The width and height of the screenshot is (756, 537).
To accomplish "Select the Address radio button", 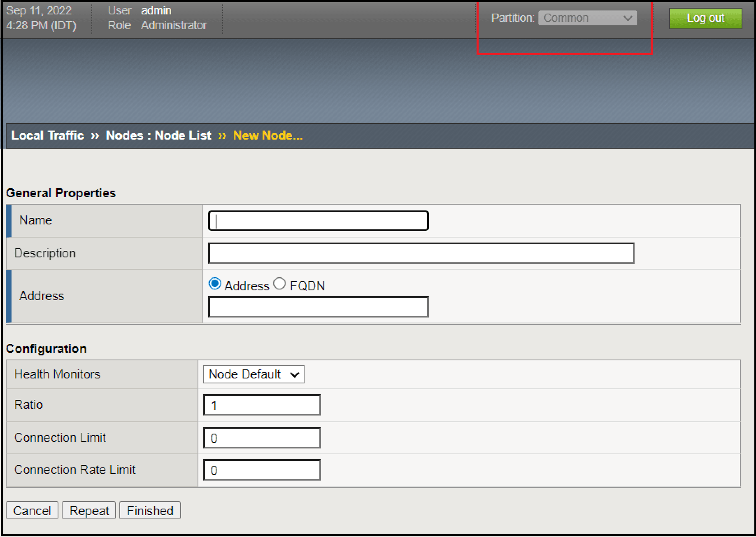I will click(x=214, y=283).
